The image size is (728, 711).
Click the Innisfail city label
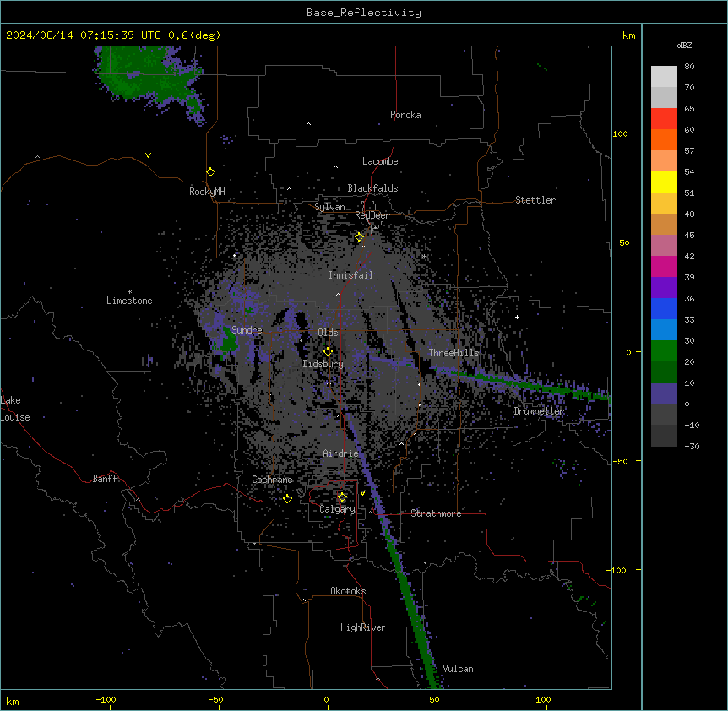point(350,275)
